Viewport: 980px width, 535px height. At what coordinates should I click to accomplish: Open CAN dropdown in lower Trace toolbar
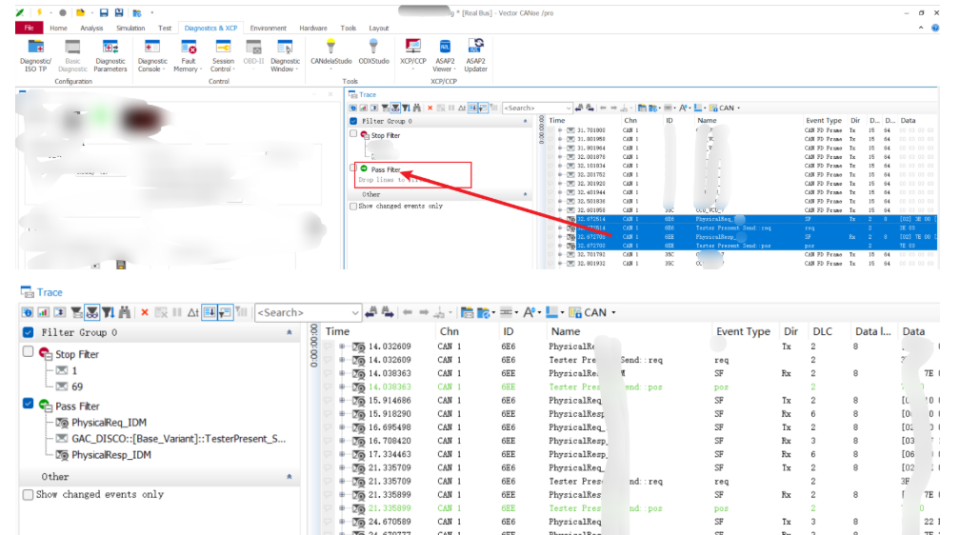(x=613, y=312)
